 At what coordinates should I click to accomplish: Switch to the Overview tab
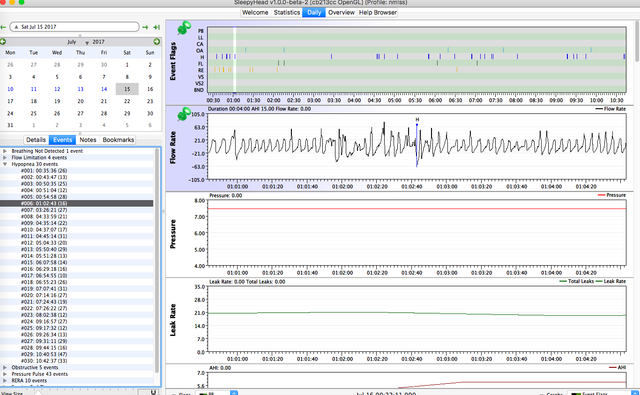[341, 13]
